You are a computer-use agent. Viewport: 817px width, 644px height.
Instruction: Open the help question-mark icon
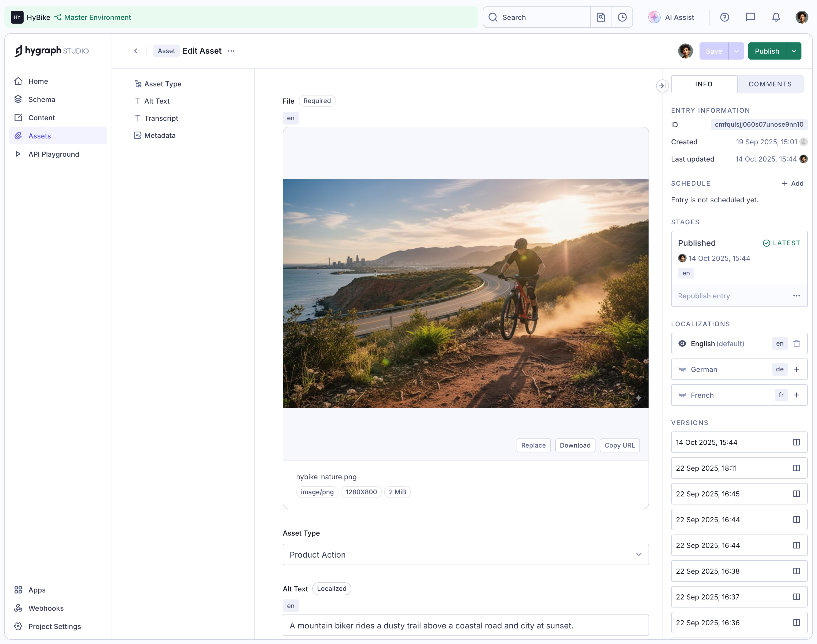(x=724, y=17)
